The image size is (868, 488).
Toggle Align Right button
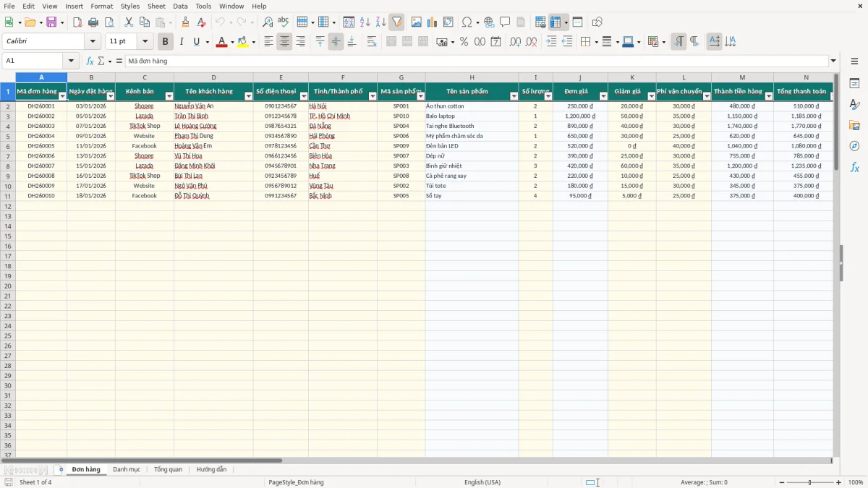coord(300,42)
